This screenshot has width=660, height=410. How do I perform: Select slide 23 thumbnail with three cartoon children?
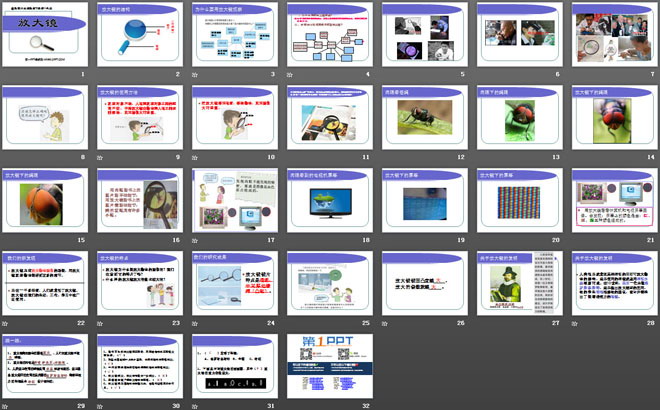140,283
